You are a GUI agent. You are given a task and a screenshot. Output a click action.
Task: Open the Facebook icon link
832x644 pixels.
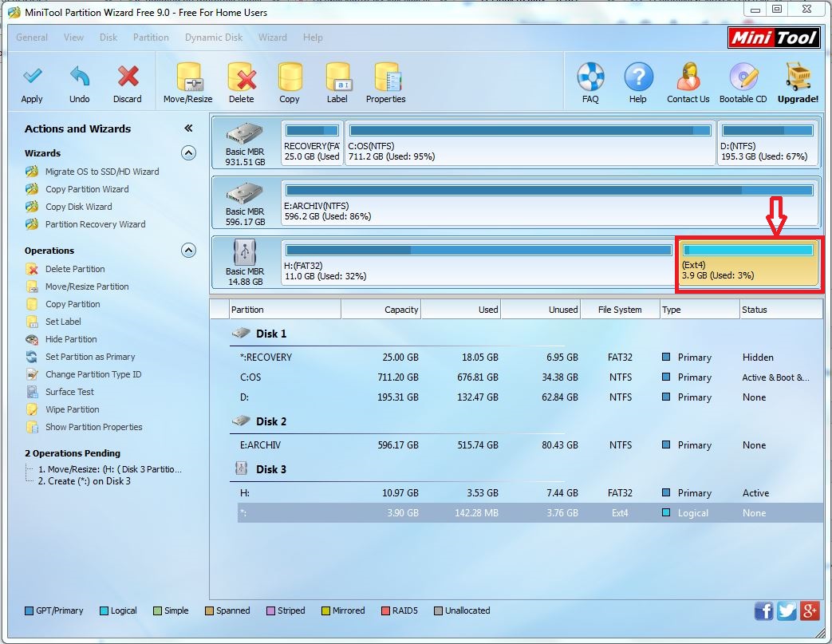tap(763, 611)
